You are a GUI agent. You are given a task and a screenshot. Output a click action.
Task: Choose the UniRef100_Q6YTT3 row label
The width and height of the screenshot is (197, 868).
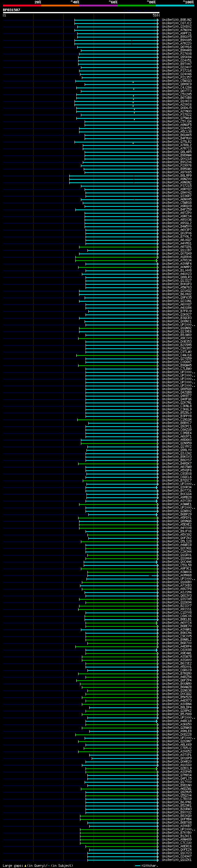coord(176,91)
